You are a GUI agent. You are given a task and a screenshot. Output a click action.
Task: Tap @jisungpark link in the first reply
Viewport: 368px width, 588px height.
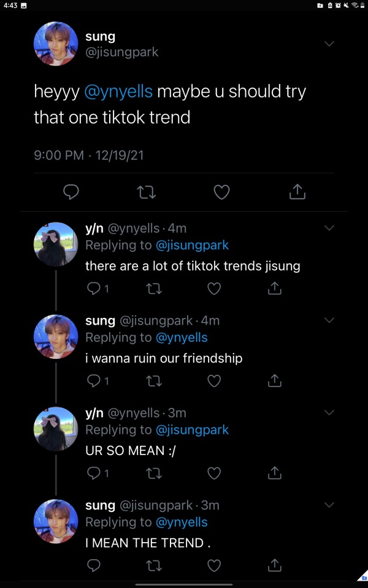(192, 245)
